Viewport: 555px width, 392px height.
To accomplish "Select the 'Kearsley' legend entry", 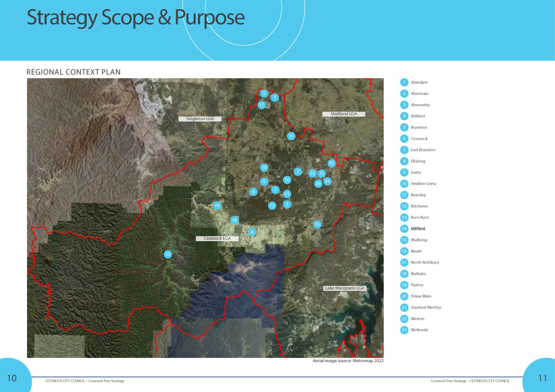I will point(418,195).
